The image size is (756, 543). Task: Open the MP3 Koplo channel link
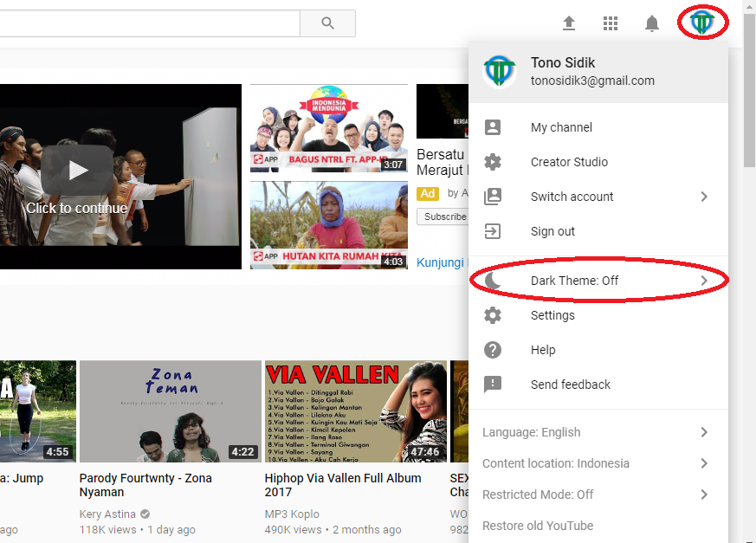pos(292,514)
